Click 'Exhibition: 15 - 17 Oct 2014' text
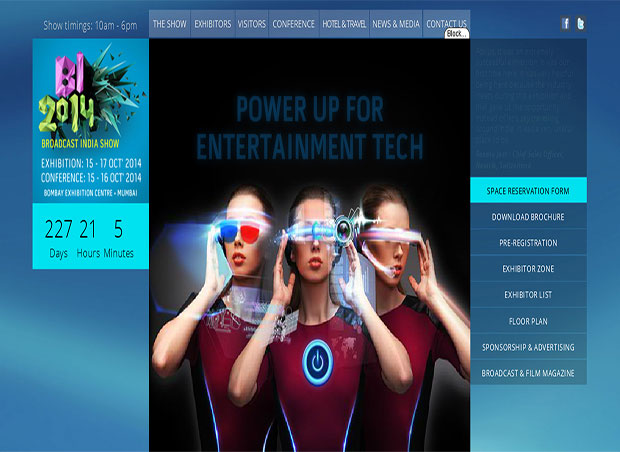 [91, 163]
